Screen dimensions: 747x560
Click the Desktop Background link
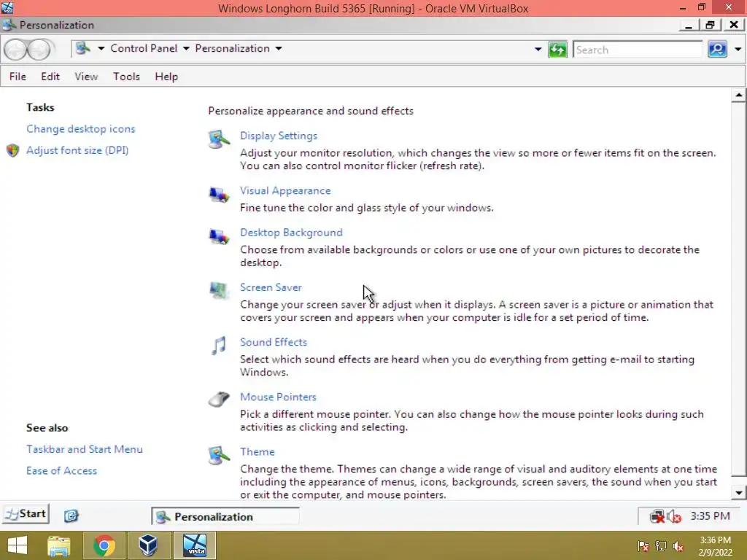point(291,233)
